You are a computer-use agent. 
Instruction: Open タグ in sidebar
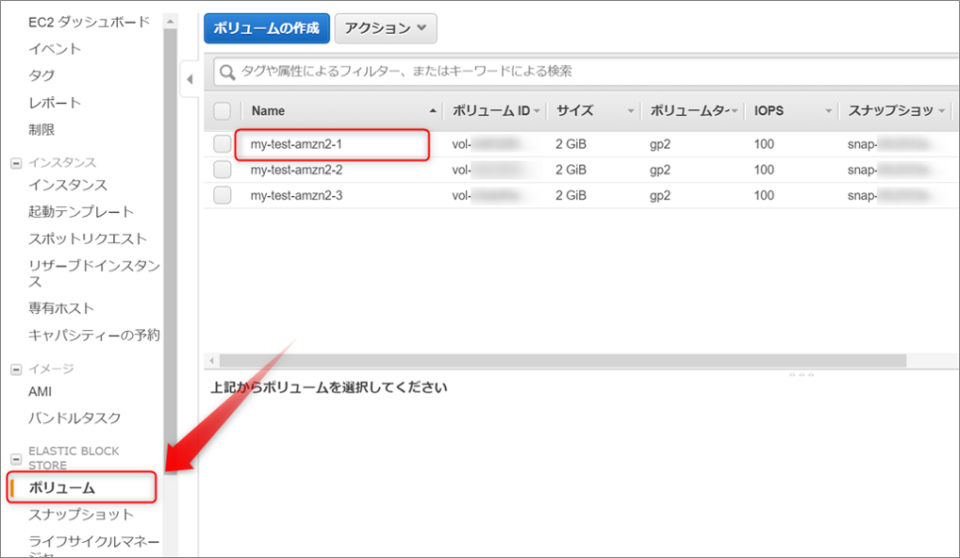pos(42,76)
